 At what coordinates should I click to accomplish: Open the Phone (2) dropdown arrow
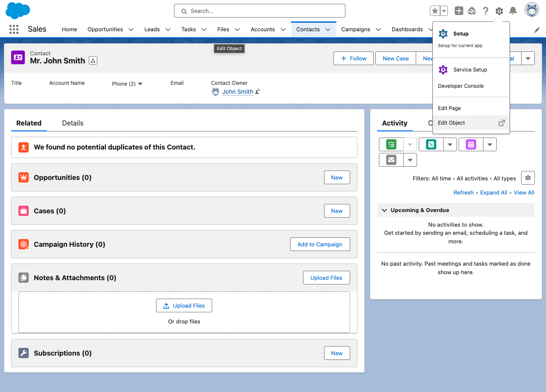coord(140,84)
